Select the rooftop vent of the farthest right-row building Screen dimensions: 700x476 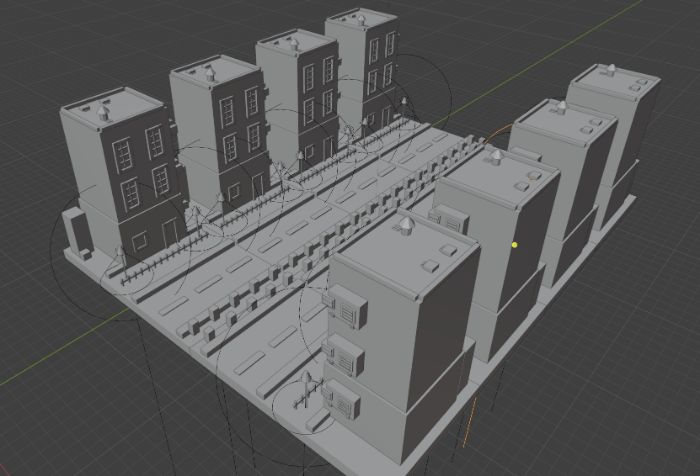[611, 70]
